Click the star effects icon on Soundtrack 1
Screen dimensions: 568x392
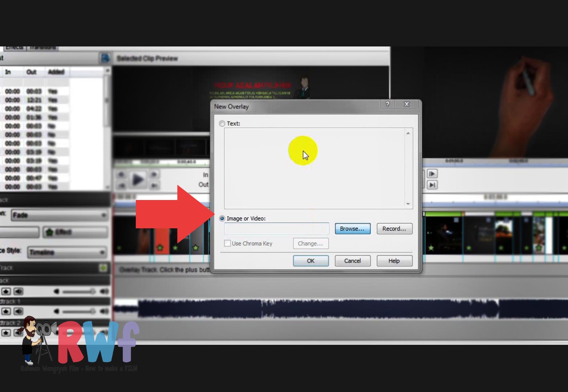(6, 311)
